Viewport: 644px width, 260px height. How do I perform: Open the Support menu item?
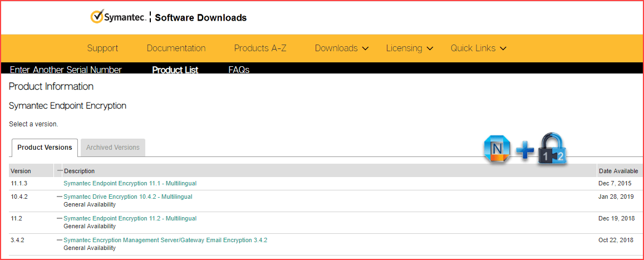pyautogui.click(x=102, y=48)
